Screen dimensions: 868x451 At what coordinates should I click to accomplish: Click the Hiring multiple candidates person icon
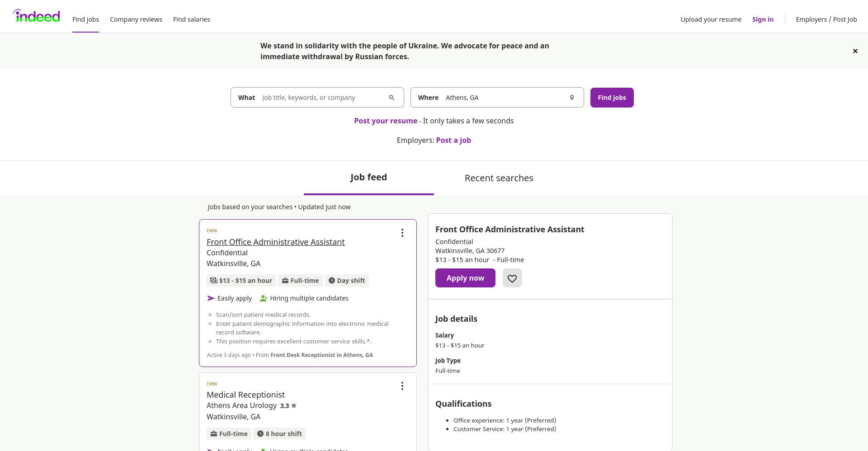point(264,298)
